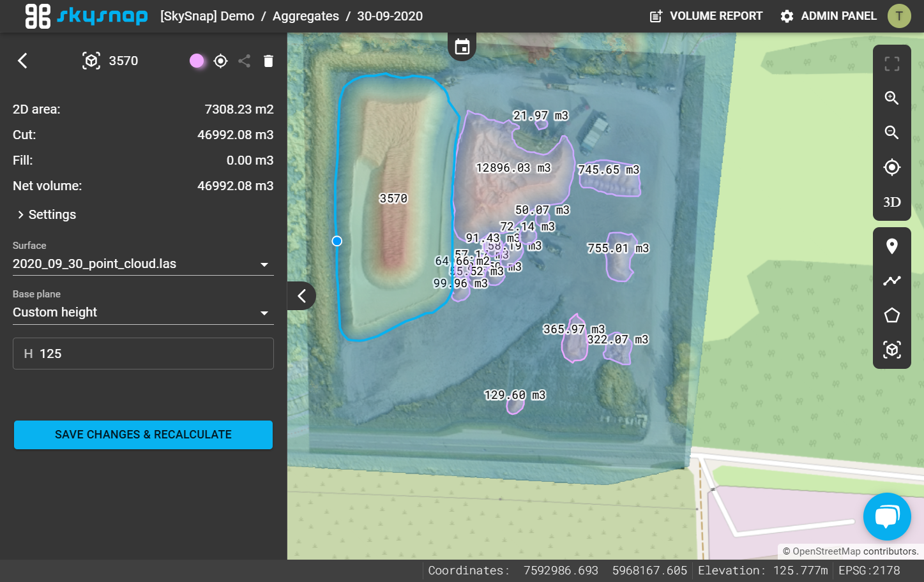Click the 12896.03 m3 volume label
Viewport: 924px width, 582px height.
pyautogui.click(x=513, y=168)
